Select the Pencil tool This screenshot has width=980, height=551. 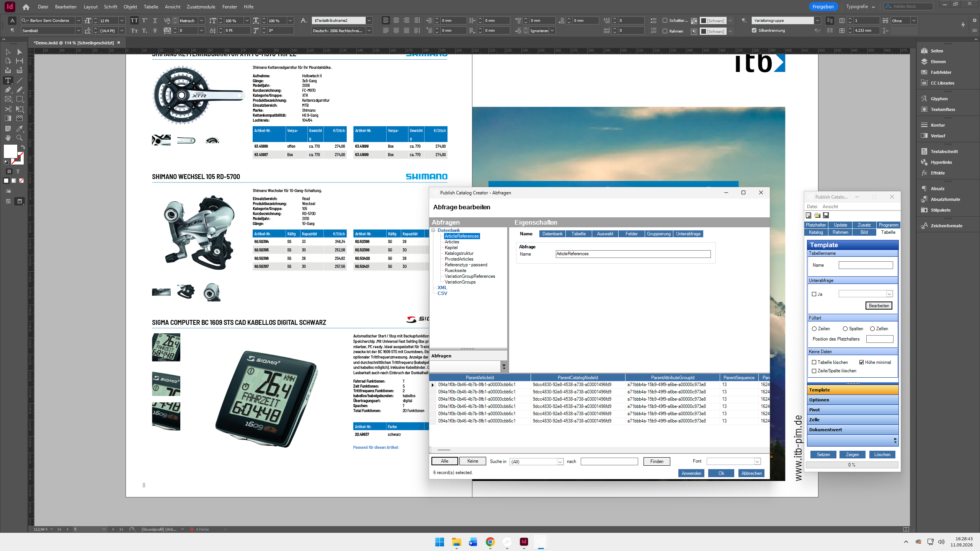tap(20, 90)
